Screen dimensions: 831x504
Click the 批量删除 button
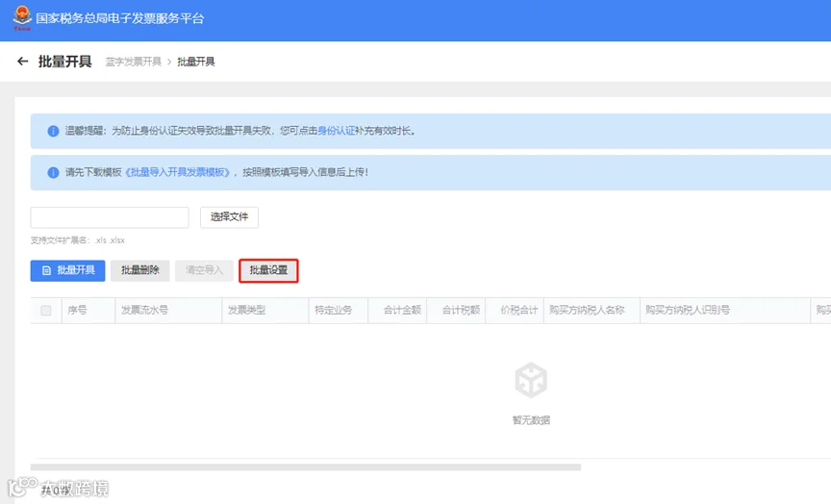click(139, 270)
